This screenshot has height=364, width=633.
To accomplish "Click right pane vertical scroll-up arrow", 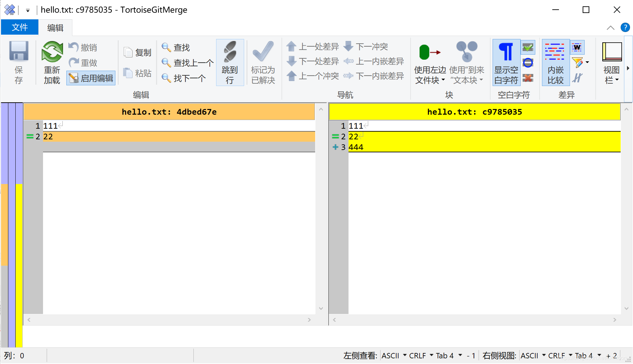I will click(626, 109).
